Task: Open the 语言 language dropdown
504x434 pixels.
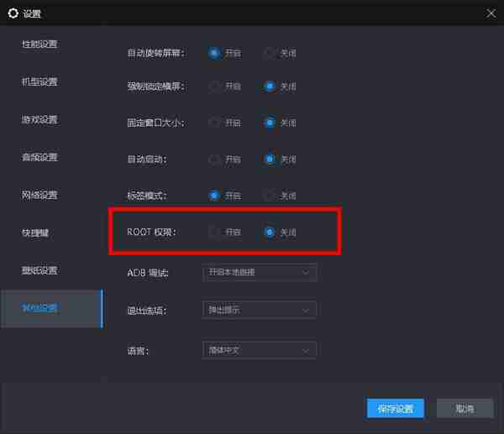Action: [260, 349]
